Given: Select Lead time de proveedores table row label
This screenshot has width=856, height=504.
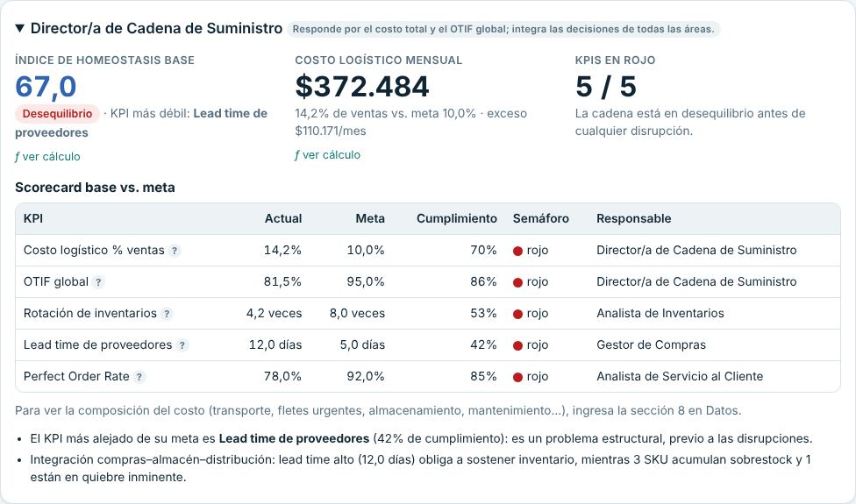Looking at the screenshot, I should click(97, 344).
